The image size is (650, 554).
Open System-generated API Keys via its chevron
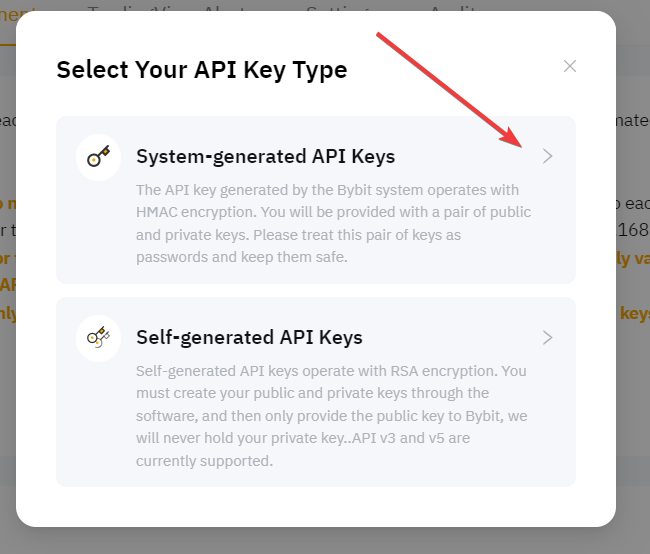click(547, 156)
